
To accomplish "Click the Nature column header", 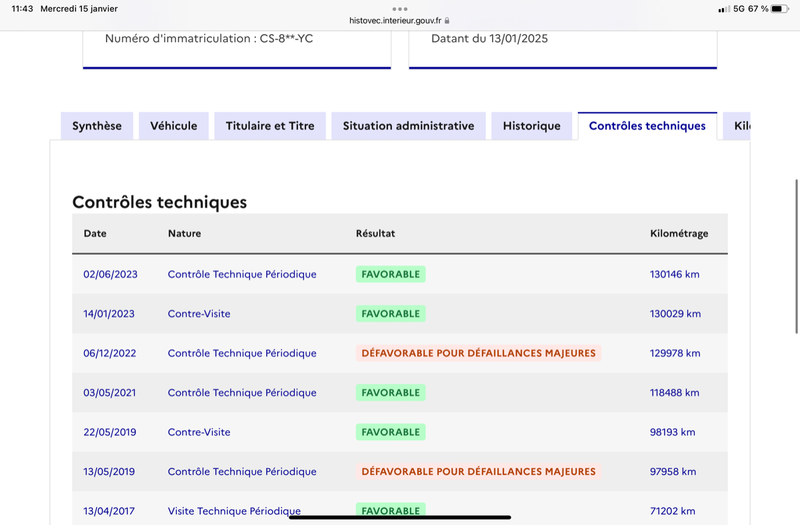I will click(x=184, y=234).
